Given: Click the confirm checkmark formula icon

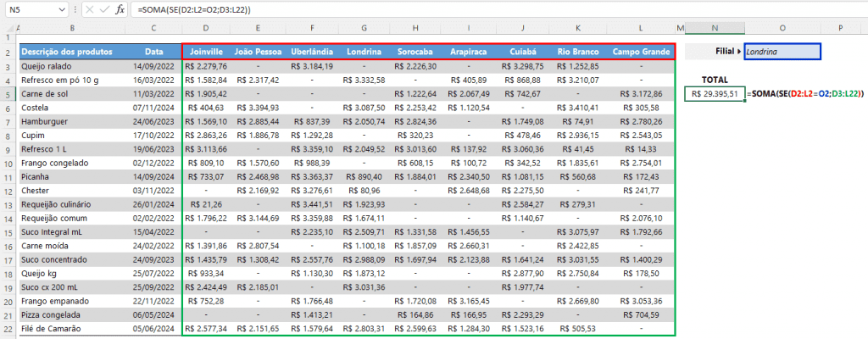Looking at the screenshot, I should pos(104,8).
